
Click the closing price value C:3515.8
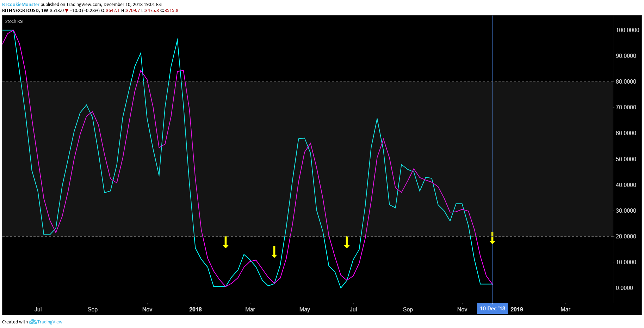click(169, 11)
